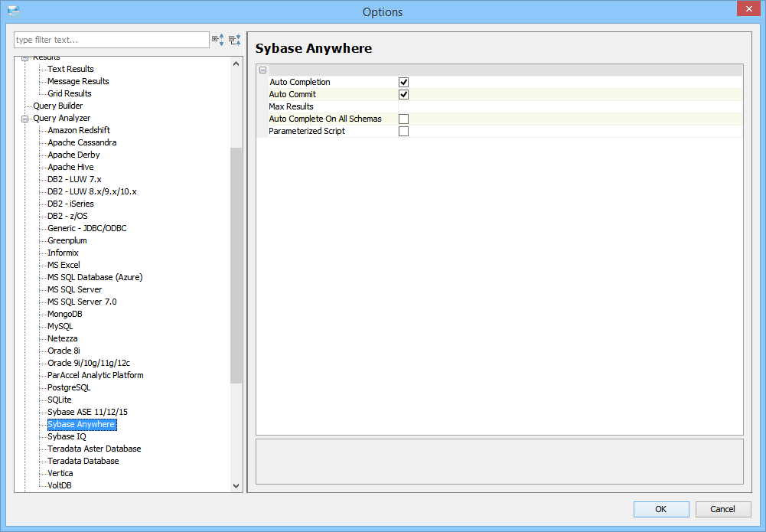766x532 pixels.
Task: Click the Auto Complete On All Schemas label
Action: 325,119
